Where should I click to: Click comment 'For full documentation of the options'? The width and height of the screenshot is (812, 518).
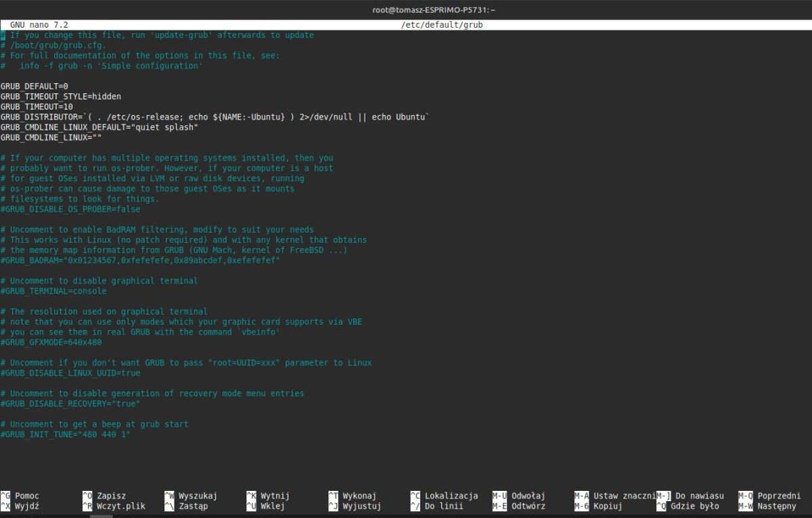[140, 55]
